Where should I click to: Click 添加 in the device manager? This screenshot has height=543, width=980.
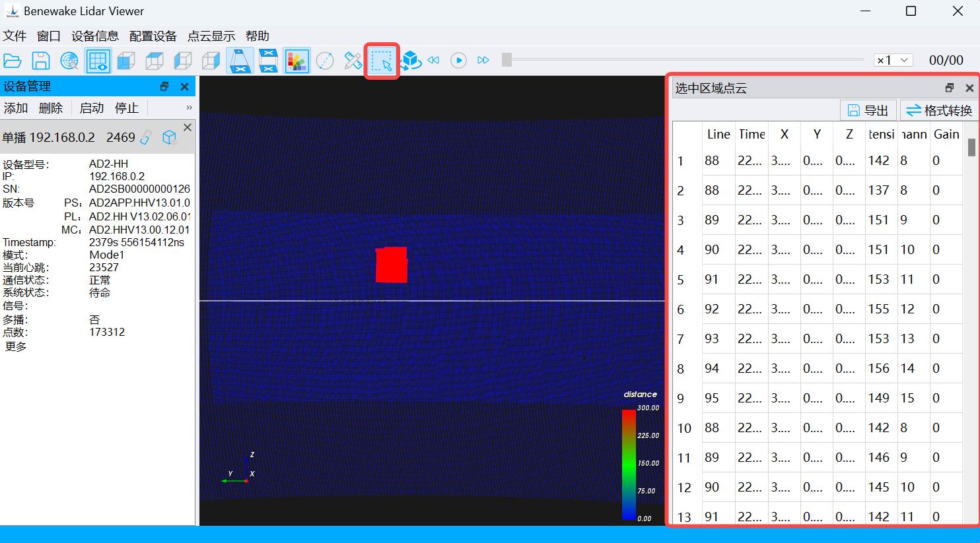[16, 108]
